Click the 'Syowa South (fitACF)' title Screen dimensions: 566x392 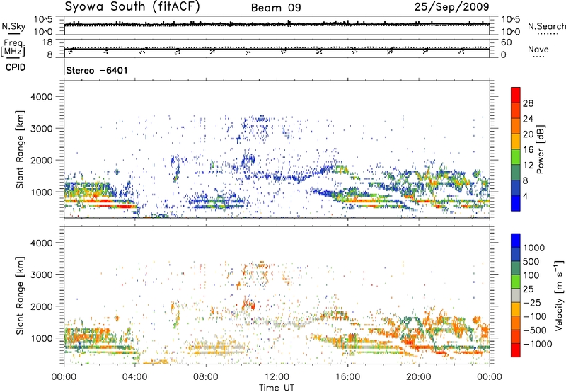pos(132,6)
